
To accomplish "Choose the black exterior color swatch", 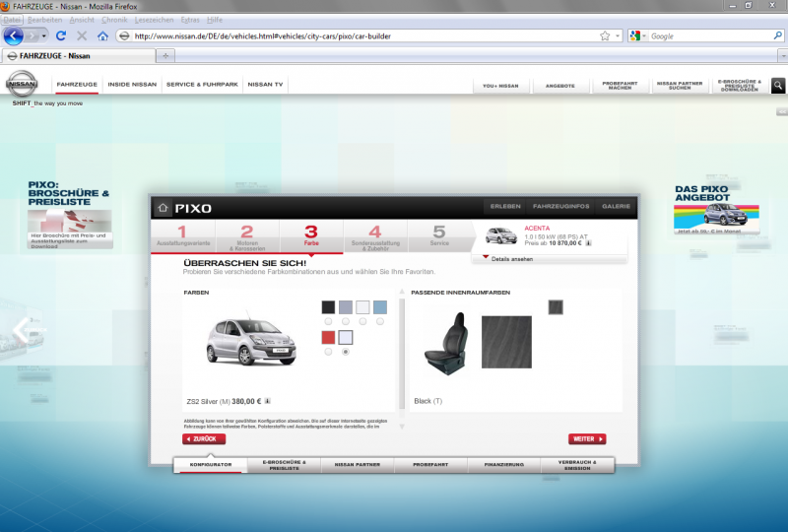I will coord(328,306).
